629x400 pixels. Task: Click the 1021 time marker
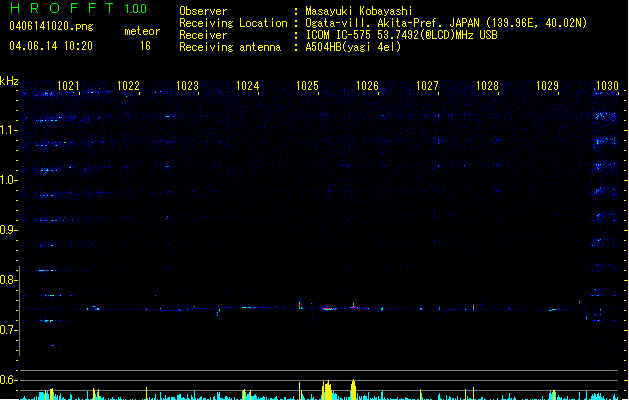pos(68,86)
